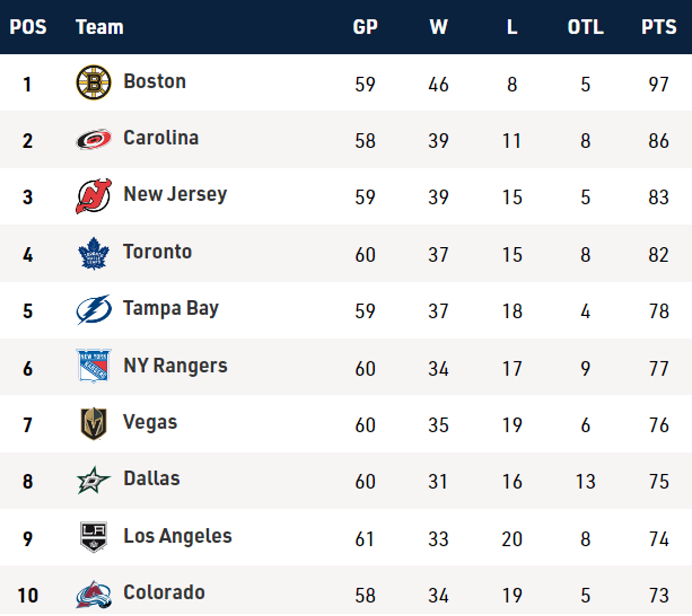The width and height of the screenshot is (692, 616).
Task: Click the Vegas Golden Knights logo
Action: tap(94, 423)
